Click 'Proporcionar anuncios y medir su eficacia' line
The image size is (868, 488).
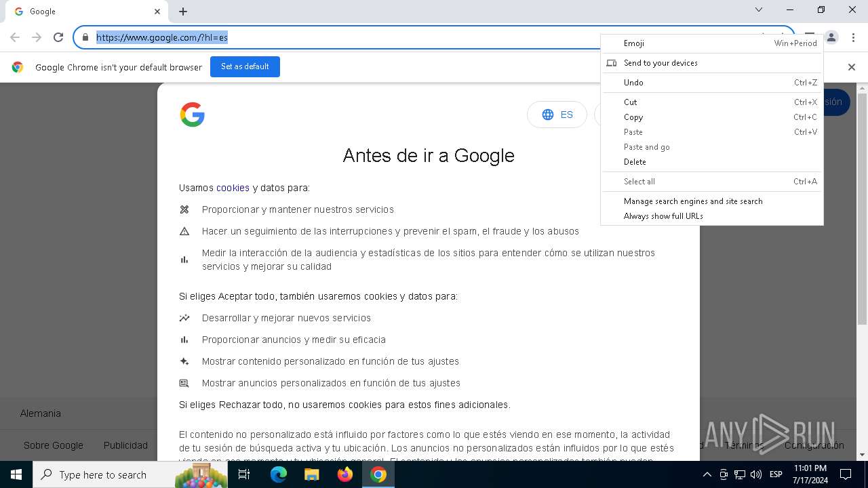pos(294,340)
